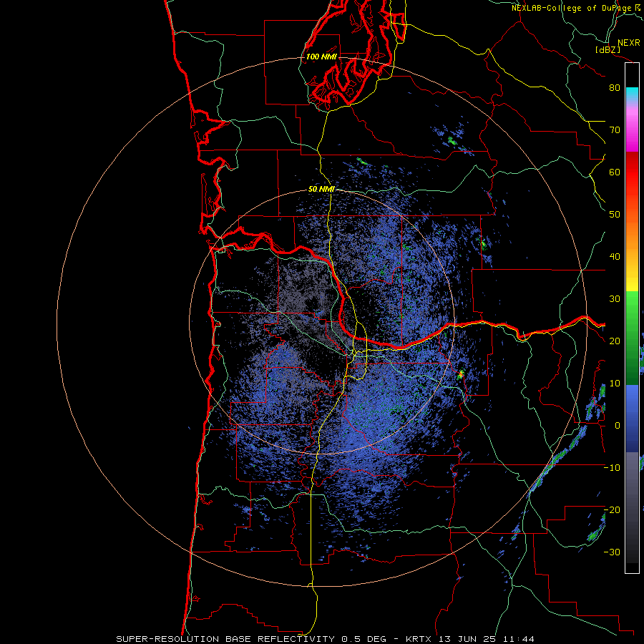Click the 60 value on dBZ scale
The width and height of the screenshot is (644, 644).
(615, 172)
